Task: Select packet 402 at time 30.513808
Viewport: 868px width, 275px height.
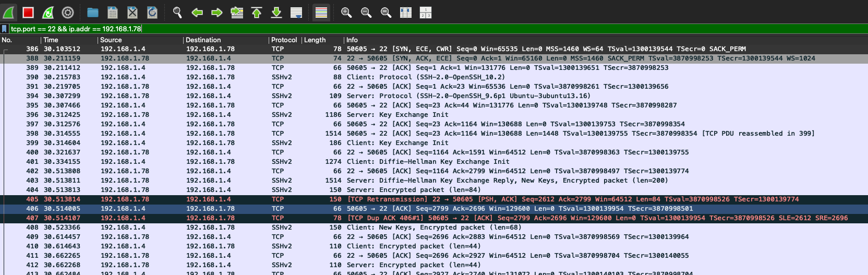Action: click(434, 171)
